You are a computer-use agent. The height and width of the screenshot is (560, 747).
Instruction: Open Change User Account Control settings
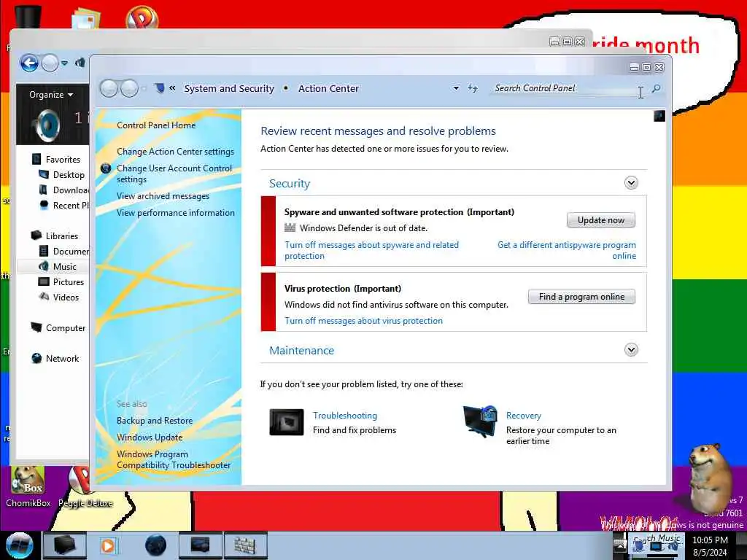click(x=174, y=174)
